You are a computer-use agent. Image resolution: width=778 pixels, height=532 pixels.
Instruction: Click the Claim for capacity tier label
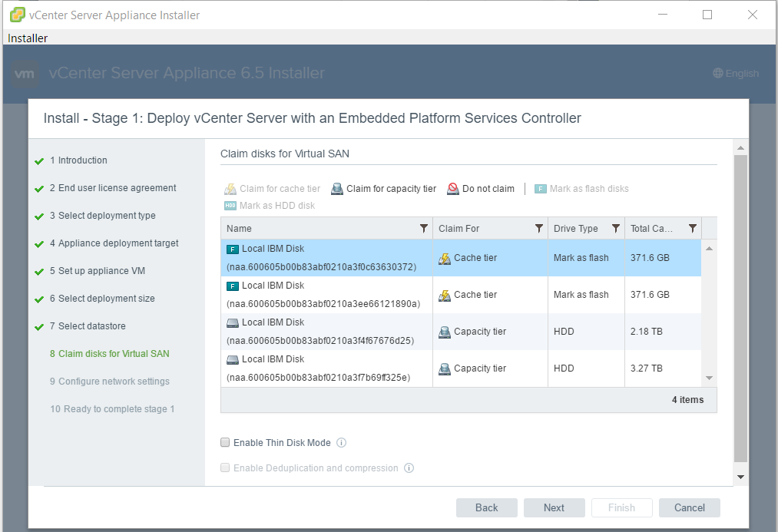[x=392, y=189]
